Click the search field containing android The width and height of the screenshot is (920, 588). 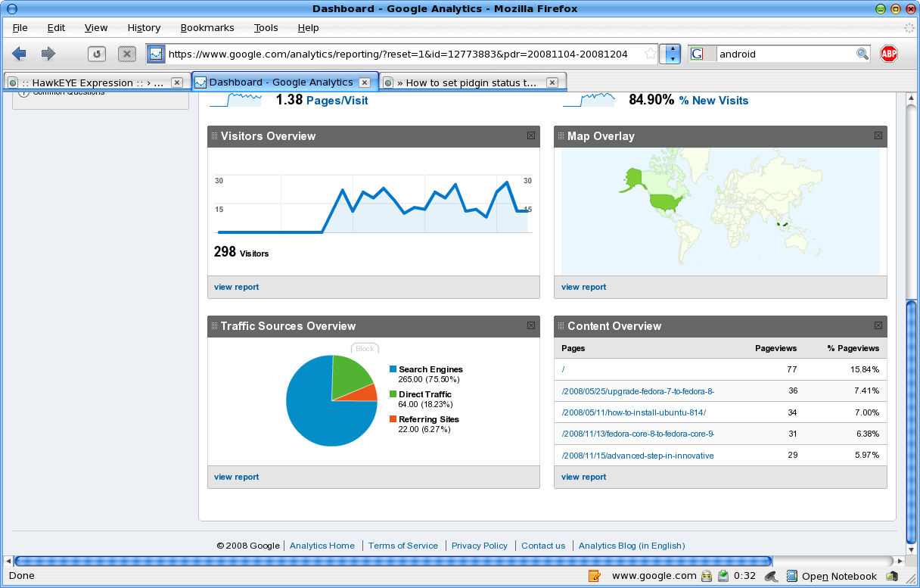pos(785,54)
